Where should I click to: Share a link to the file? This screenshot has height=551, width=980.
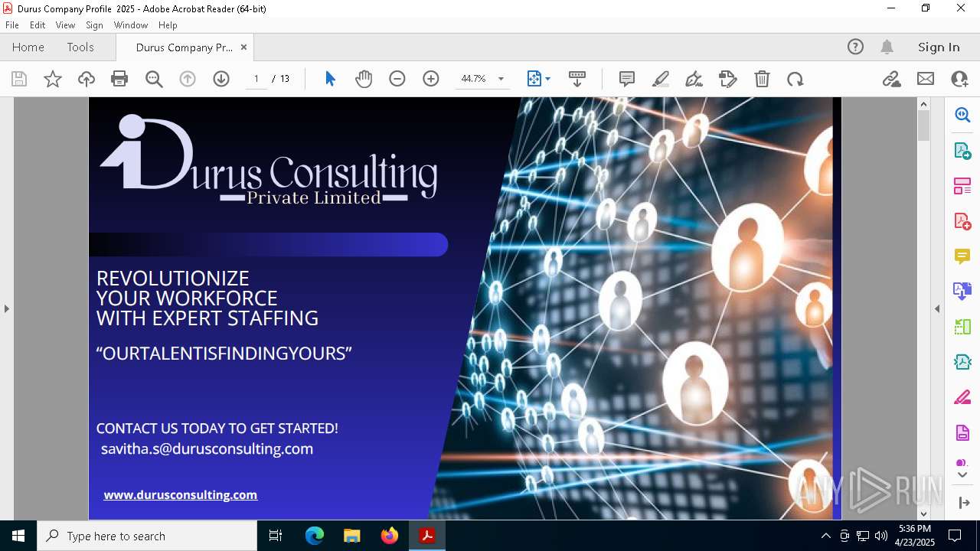pyautogui.click(x=891, y=79)
